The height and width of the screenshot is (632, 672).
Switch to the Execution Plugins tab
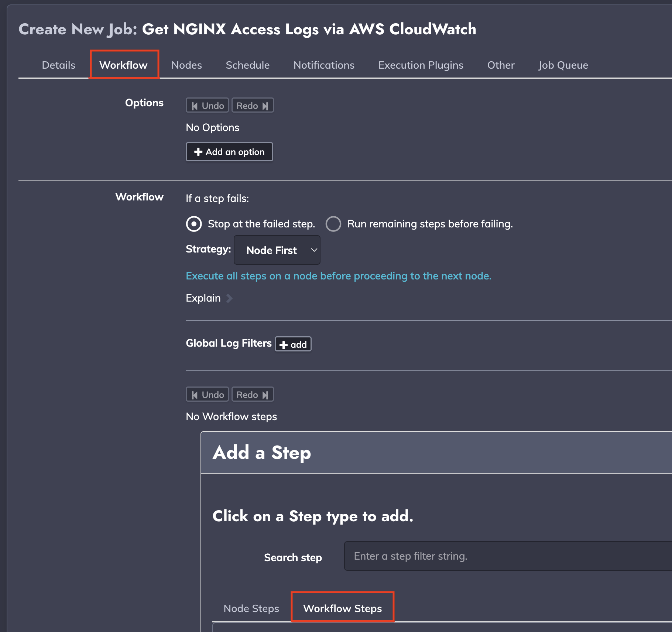point(421,65)
